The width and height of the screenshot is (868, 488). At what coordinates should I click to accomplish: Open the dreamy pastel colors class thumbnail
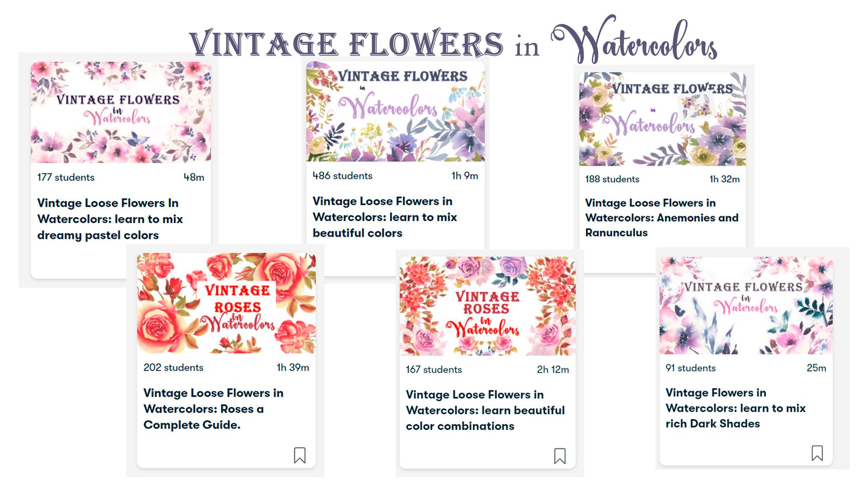coord(121,112)
